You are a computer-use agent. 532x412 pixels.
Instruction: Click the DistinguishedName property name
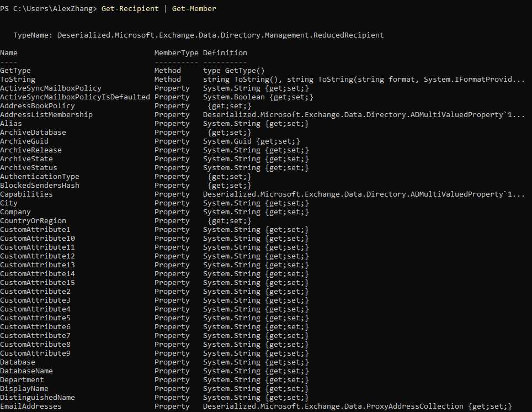tap(38, 397)
